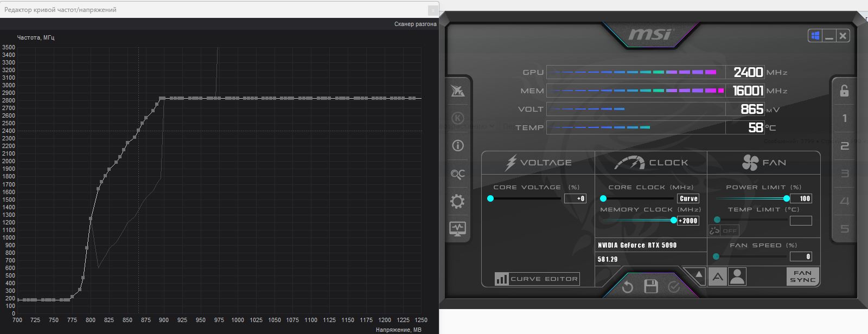868x334 pixels.
Task: Open hardware monitor icon in sidebar
Action: coord(458,228)
